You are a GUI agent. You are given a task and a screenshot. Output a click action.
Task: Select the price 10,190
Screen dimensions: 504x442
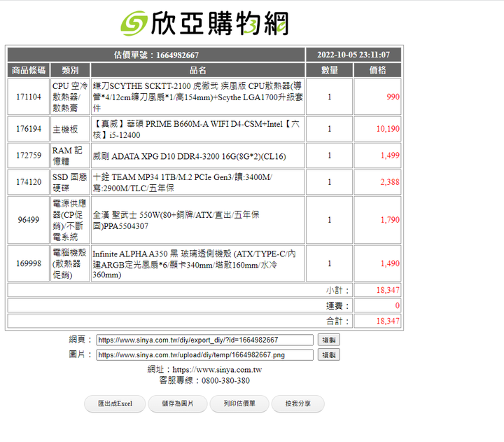(x=388, y=129)
